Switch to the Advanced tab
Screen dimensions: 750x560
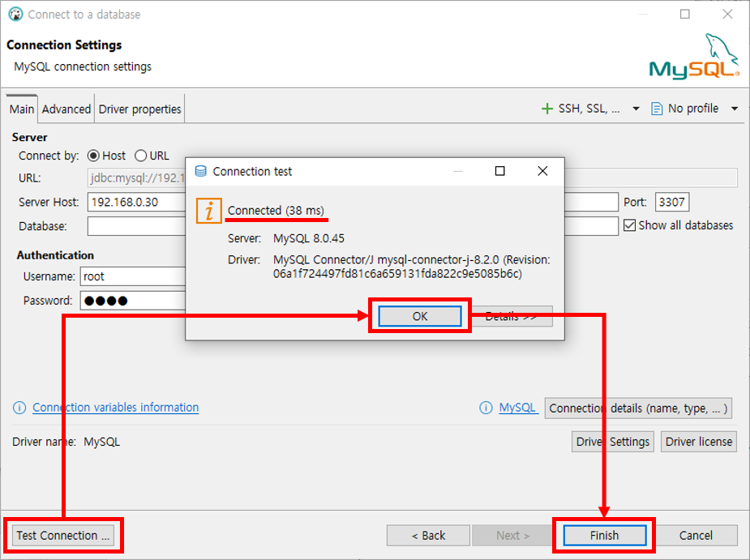tap(66, 109)
